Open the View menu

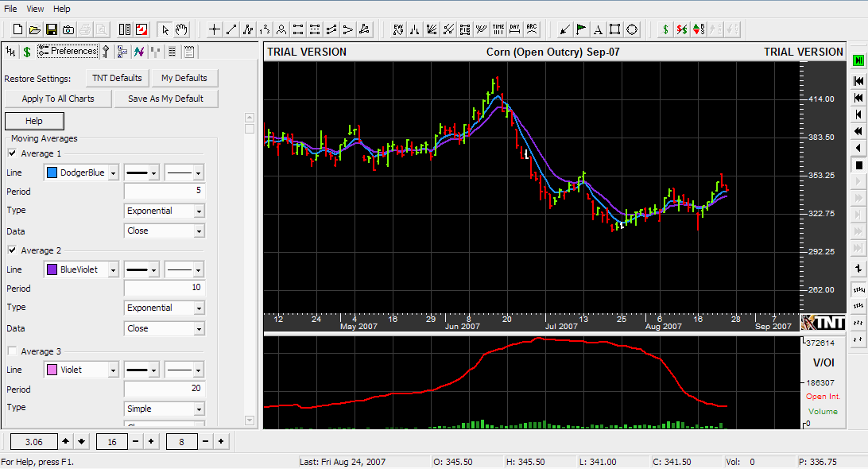(x=35, y=9)
